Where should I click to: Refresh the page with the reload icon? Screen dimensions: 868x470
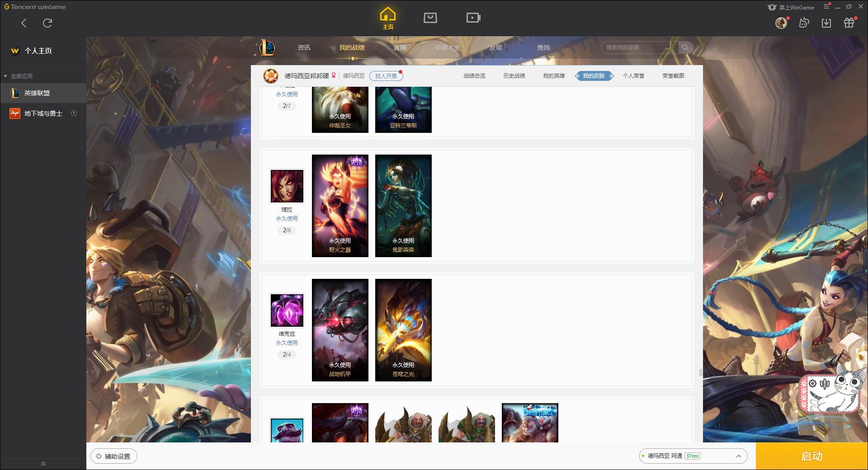point(47,23)
